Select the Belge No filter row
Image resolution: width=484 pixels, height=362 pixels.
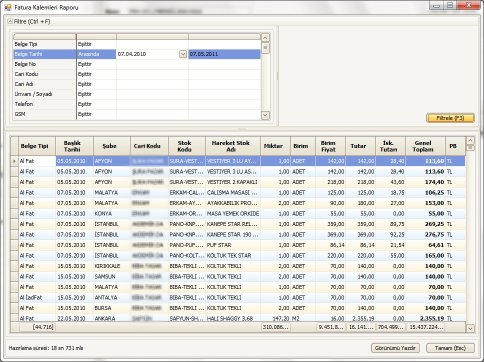(x=137, y=64)
